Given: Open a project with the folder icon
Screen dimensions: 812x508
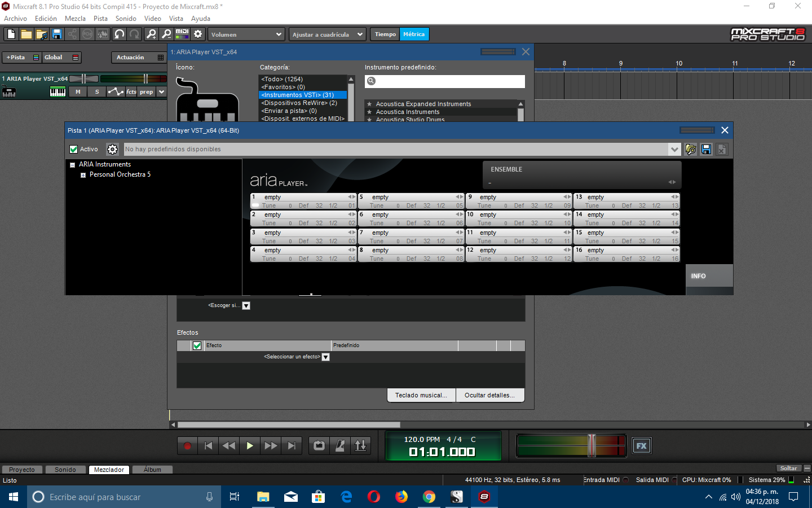Looking at the screenshot, I should pyautogui.click(x=27, y=34).
